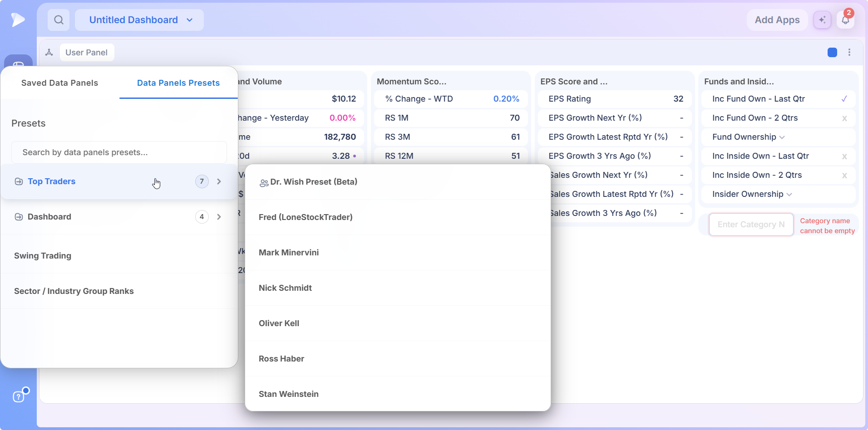
Task: Click the app logo icon in sidebar
Action: (x=18, y=20)
